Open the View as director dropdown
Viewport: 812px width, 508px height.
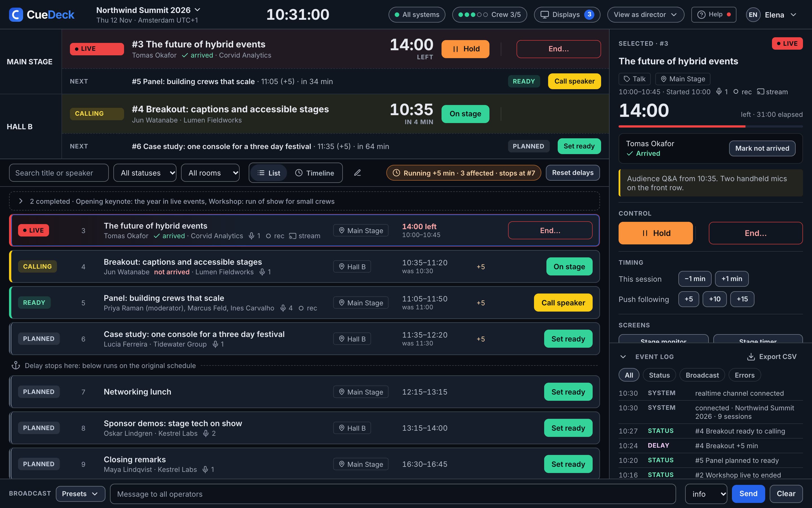[645, 15]
